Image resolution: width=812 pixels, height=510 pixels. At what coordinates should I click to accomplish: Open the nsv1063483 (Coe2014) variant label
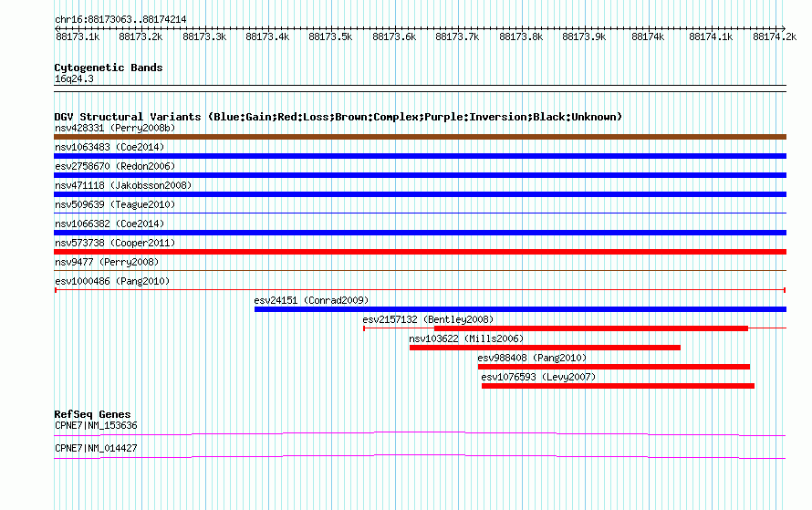pos(109,147)
